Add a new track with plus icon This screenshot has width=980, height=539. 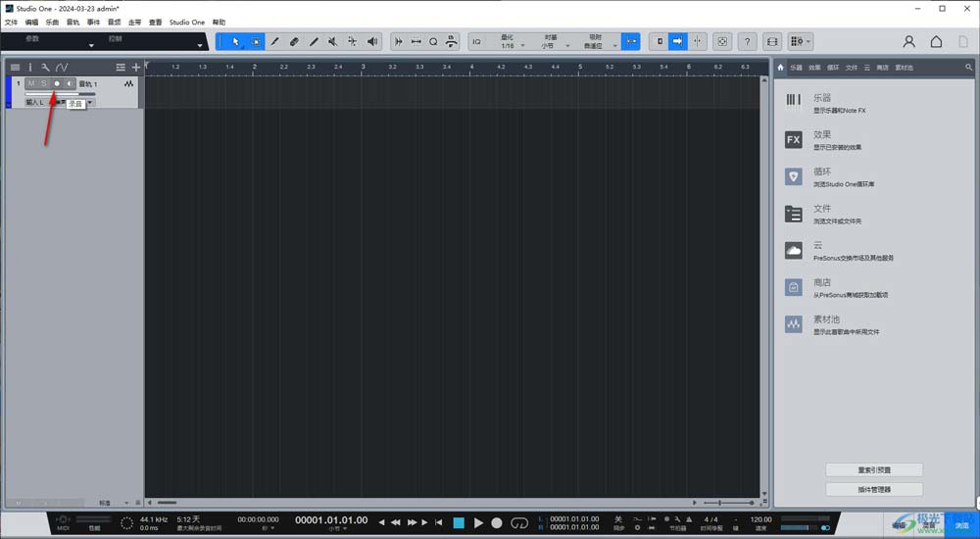[136, 67]
